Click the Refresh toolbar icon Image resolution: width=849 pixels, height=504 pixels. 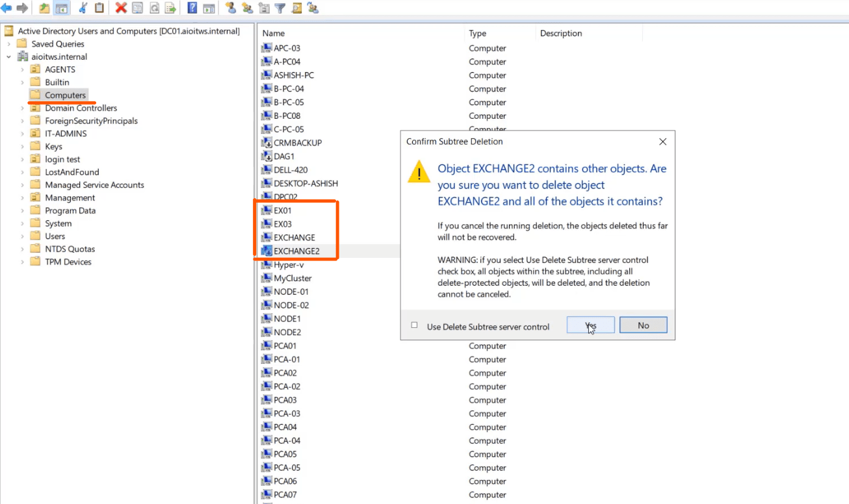coord(154,8)
